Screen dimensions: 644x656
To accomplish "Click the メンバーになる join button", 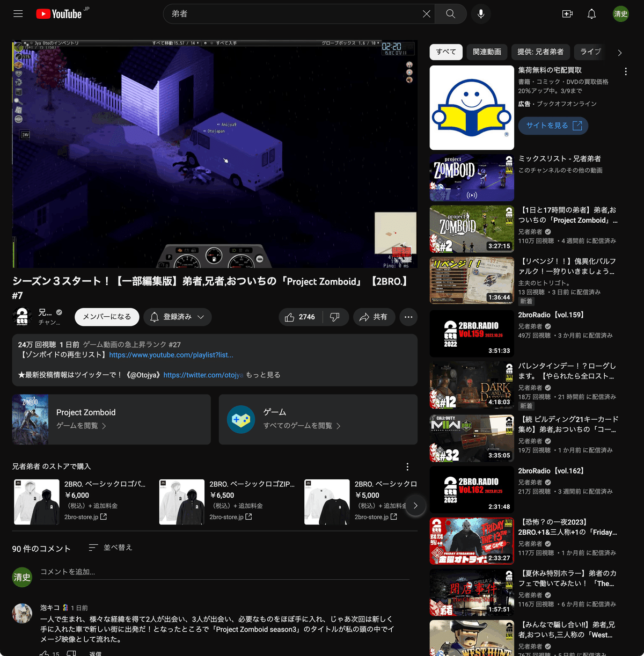I will tap(107, 317).
